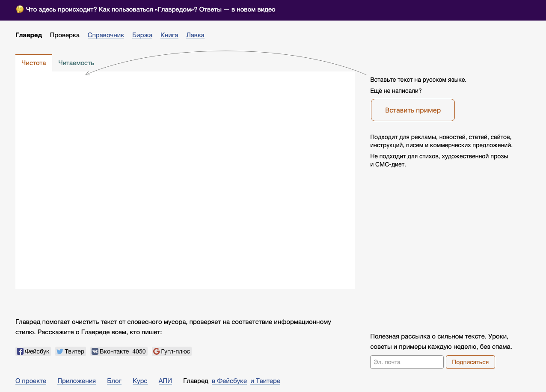Open the Приложения link

click(x=77, y=381)
